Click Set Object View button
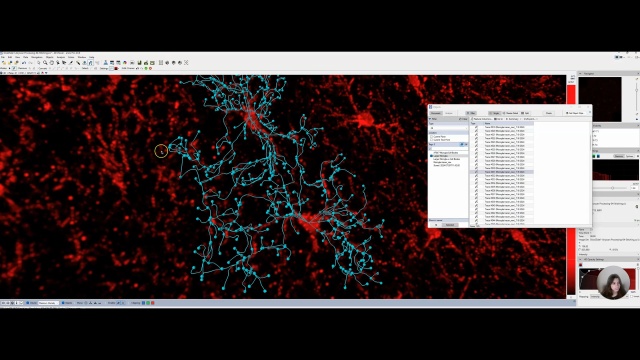Viewport: 640px width, 360px height. 574,113
